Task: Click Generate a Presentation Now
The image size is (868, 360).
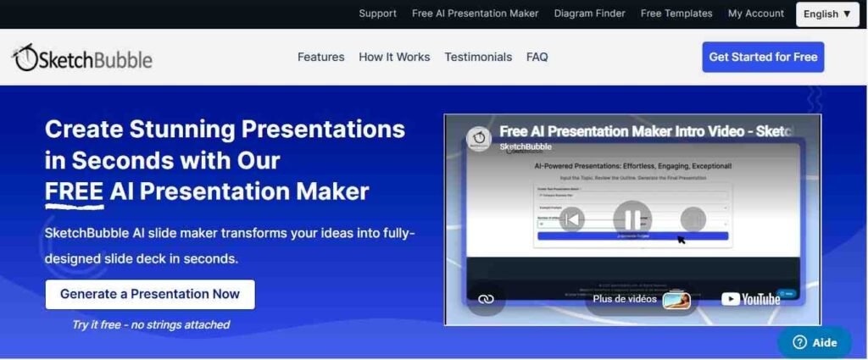Action: click(150, 294)
